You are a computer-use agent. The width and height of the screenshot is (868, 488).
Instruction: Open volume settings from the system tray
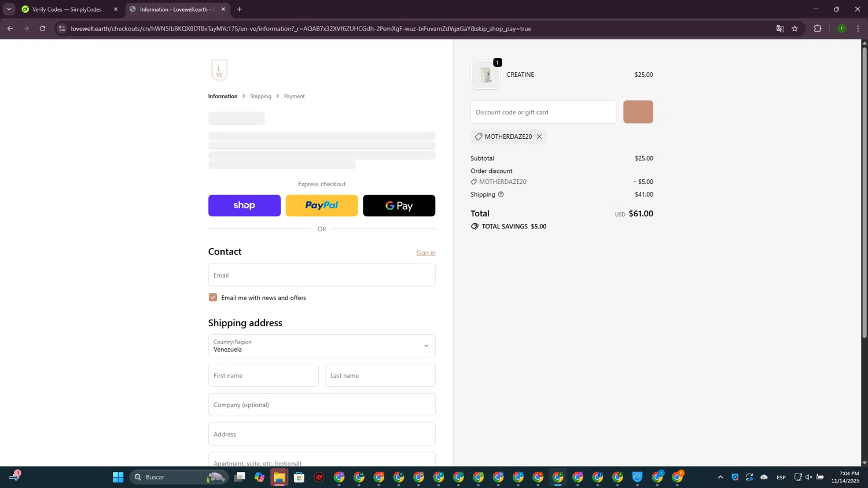coord(809,477)
